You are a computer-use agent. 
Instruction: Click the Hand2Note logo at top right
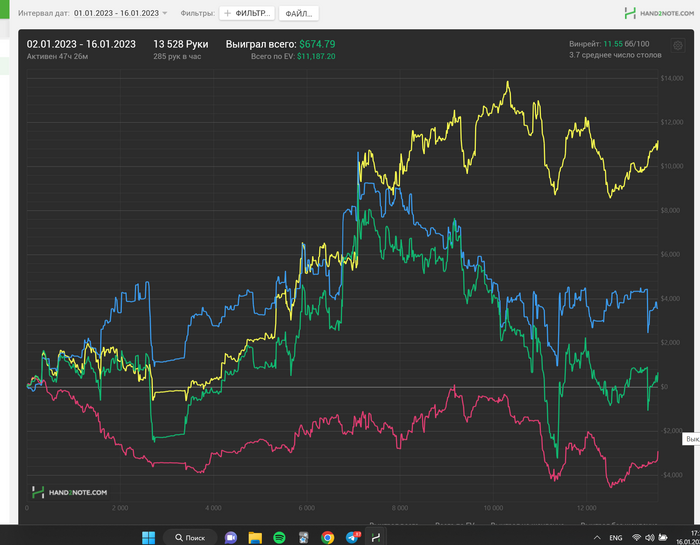tap(659, 13)
